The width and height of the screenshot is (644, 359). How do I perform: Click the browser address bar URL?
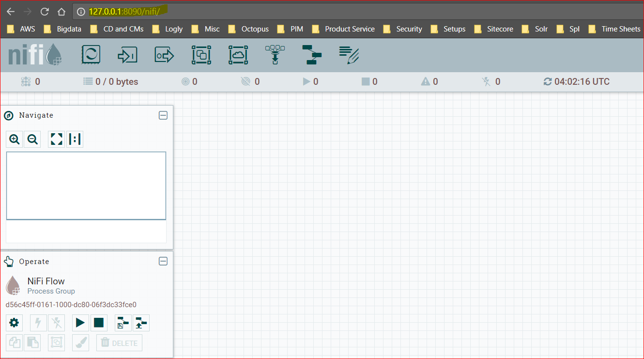pyautogui.click(x=124, y=12)
